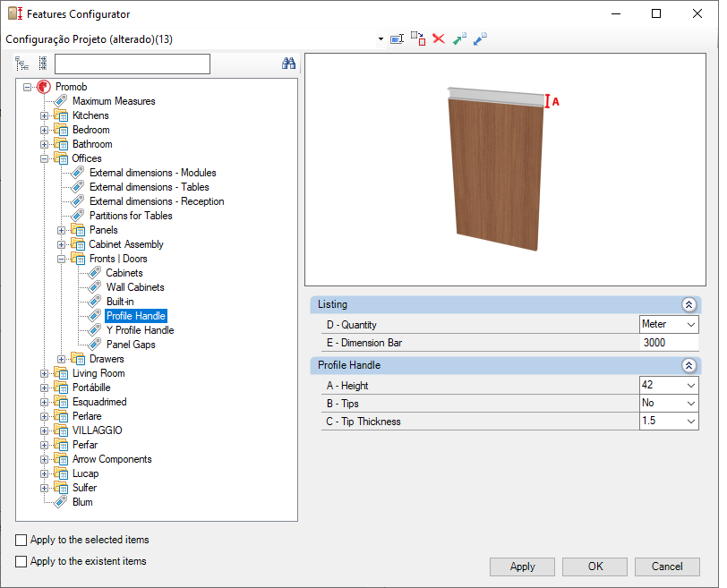
Task: Select External dimensions - Tables item
Action: pyautogui.click(x=149, y=187)
